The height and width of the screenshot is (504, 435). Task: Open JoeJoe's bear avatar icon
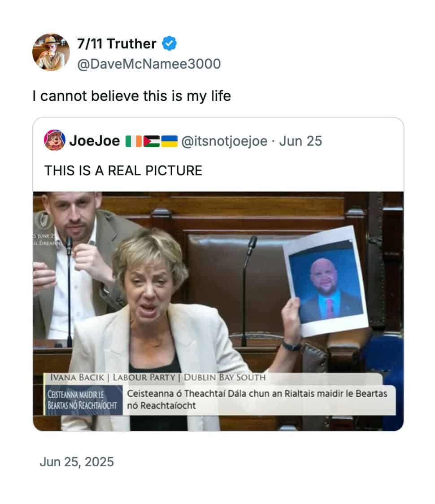[x=55, y=140]
